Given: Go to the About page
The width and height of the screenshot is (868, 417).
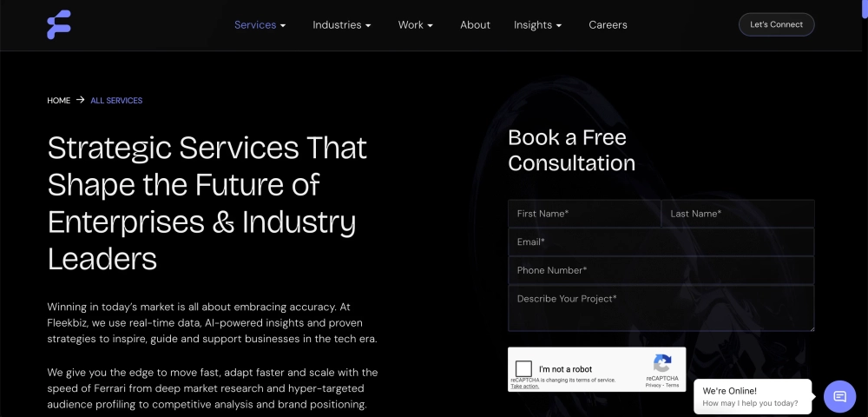Looking at the screenshot, I should (475, 25).
